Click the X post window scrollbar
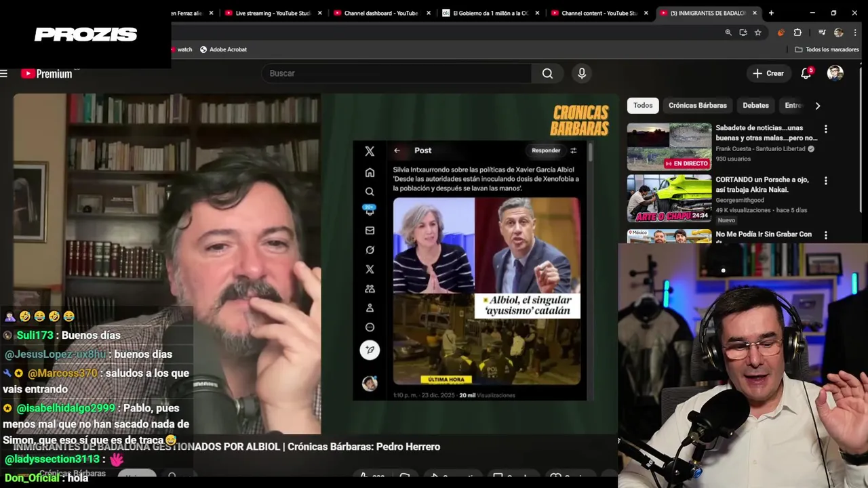Viewport: 868px width, 488px height. (x=590, y=152)
